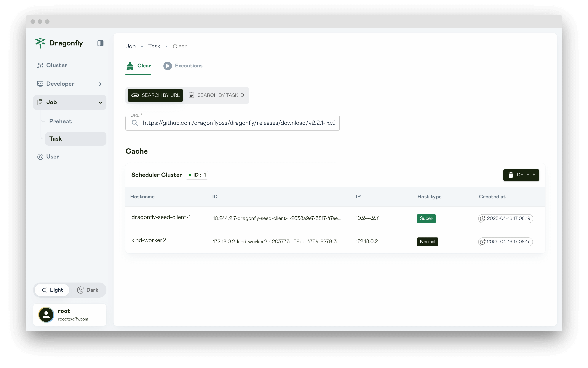The image size is (588, 368).
Task: Click the trash icon on Delete button
Action: (511, 175)
